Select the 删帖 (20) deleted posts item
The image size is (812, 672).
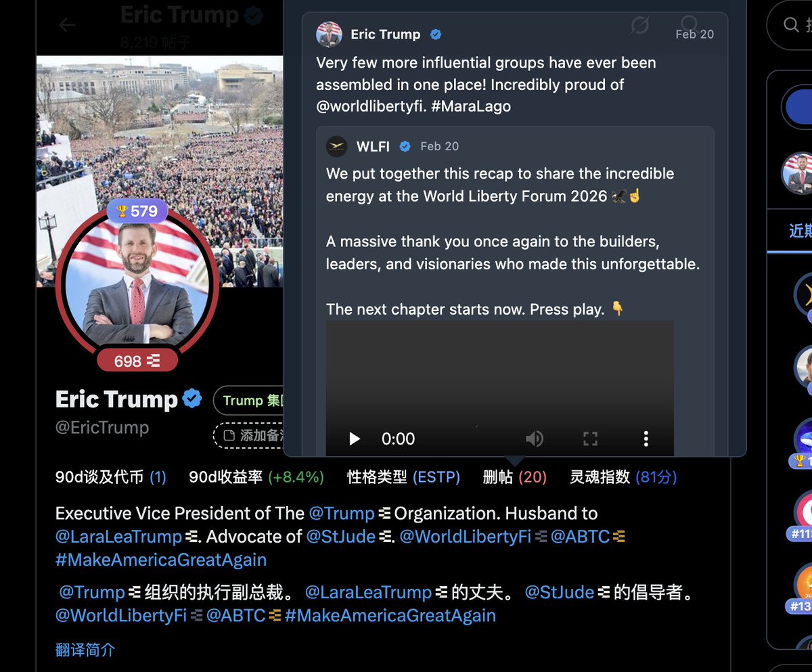coord(514,477)
